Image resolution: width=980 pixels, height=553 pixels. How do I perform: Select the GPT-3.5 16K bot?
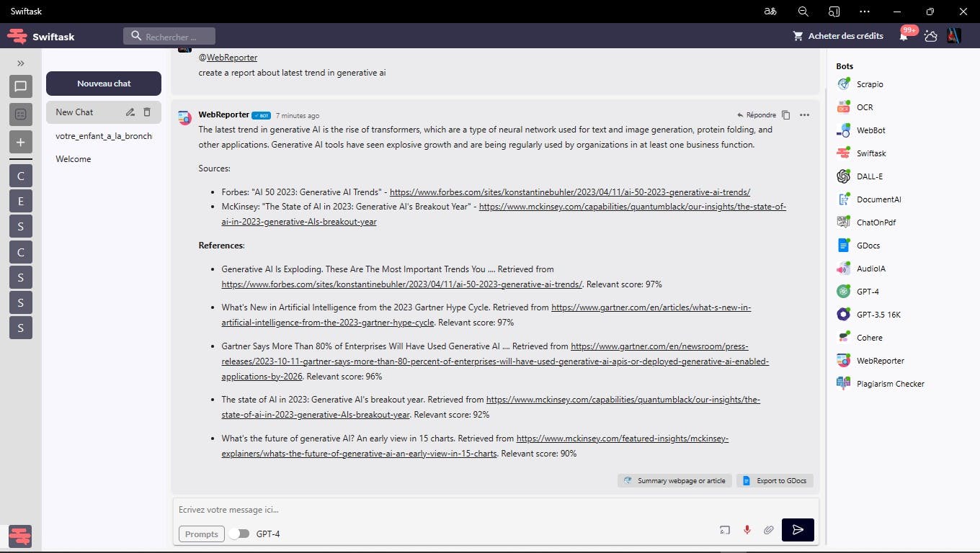868,315
